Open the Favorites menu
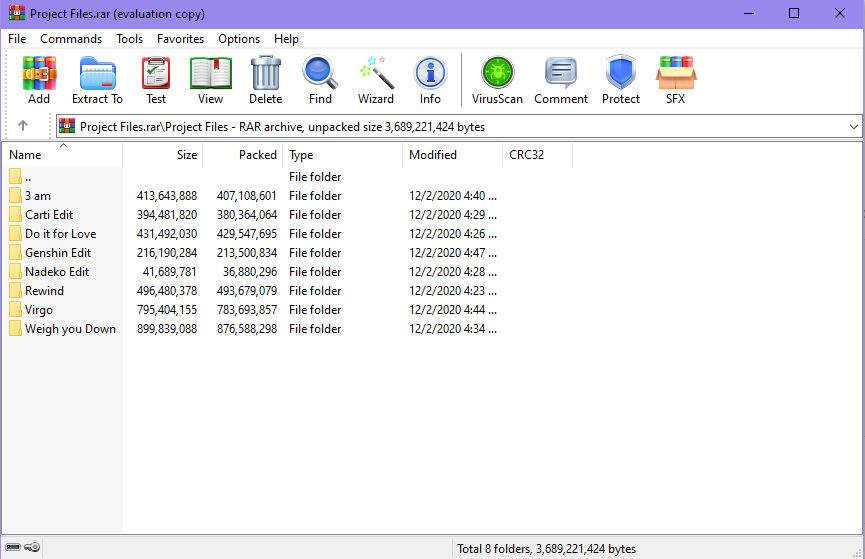The width and height of the screenshot is (865, 559). coord(180,39)
